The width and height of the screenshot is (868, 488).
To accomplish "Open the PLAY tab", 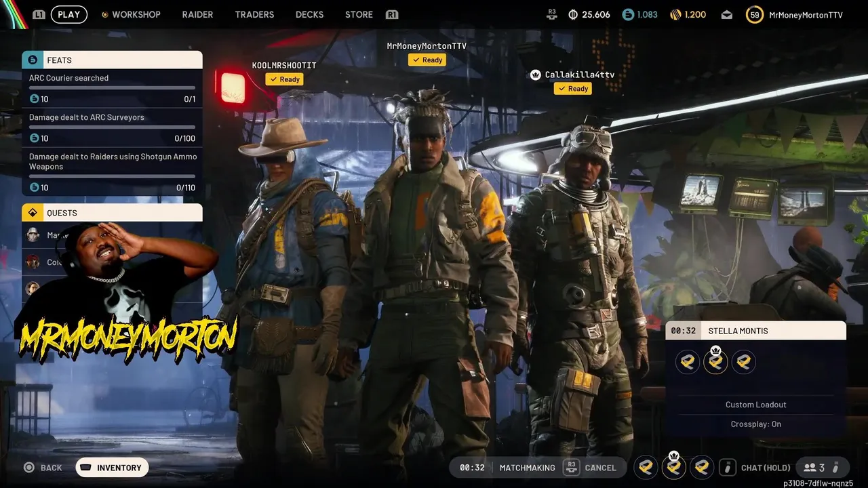I will [68, 14].
